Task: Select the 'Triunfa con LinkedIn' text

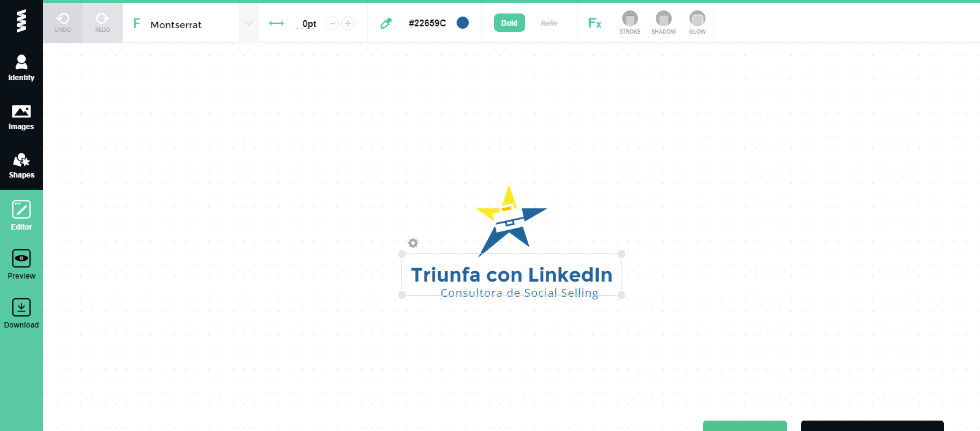Action: [x=512, y=275]
